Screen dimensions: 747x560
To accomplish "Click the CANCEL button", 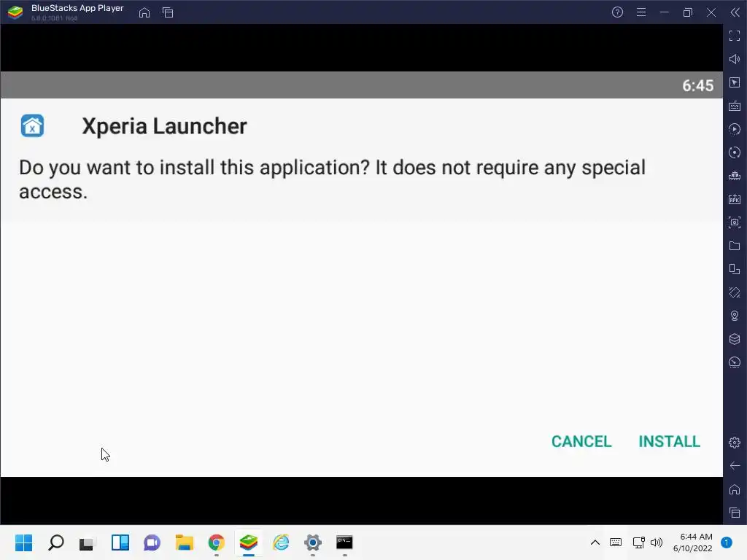I will pos(581,441).
